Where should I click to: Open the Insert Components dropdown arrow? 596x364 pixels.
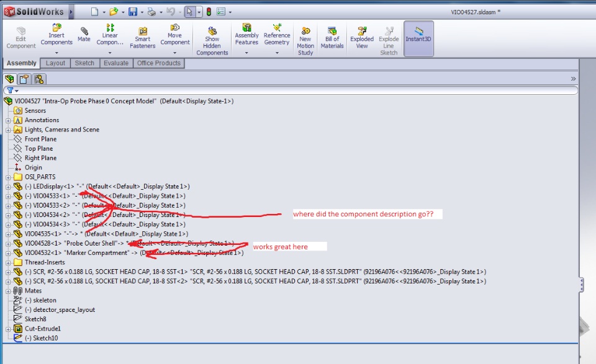coord(56,53)
